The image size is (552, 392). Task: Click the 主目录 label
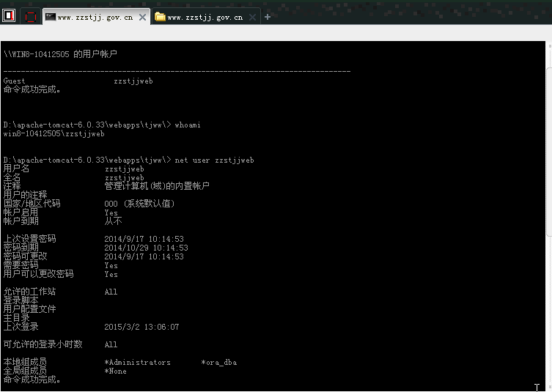pos(16,318)
